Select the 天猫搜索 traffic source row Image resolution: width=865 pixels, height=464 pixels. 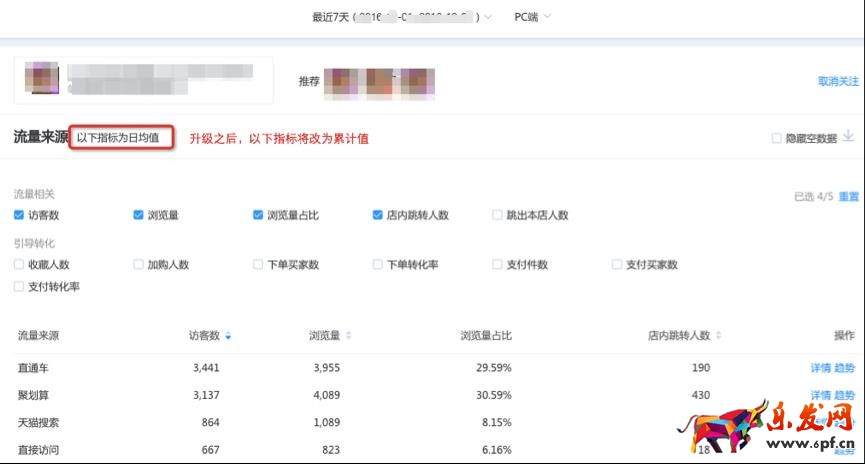pos(38,423)
